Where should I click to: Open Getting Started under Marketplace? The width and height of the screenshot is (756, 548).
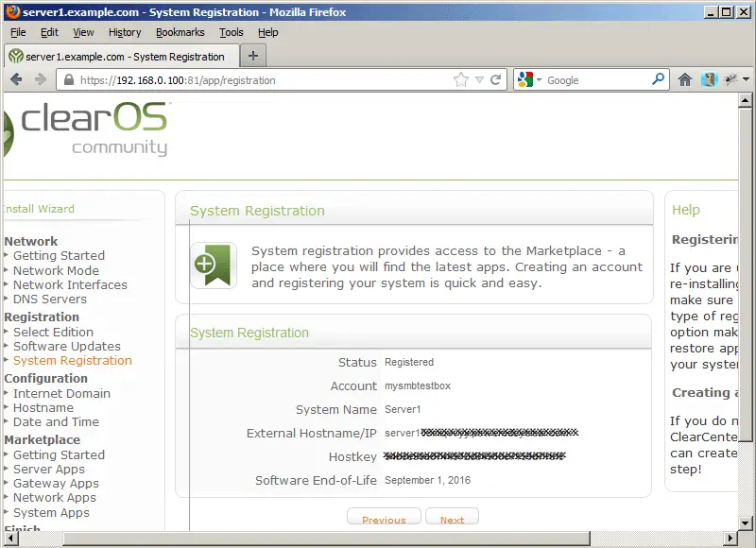pyautogui.click(x=59, y=455)
